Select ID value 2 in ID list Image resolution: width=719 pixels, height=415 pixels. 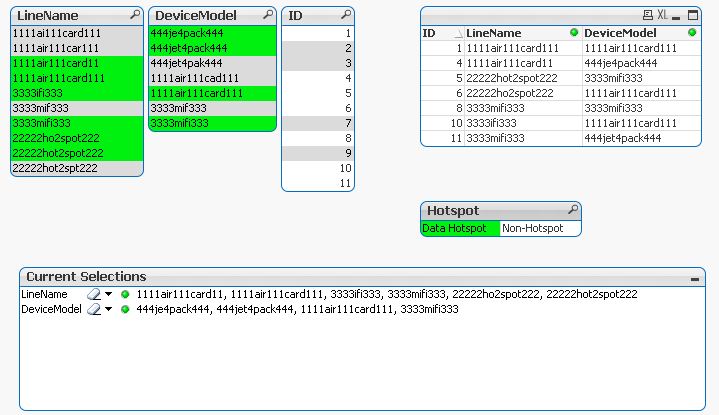(x=318, y=48)
